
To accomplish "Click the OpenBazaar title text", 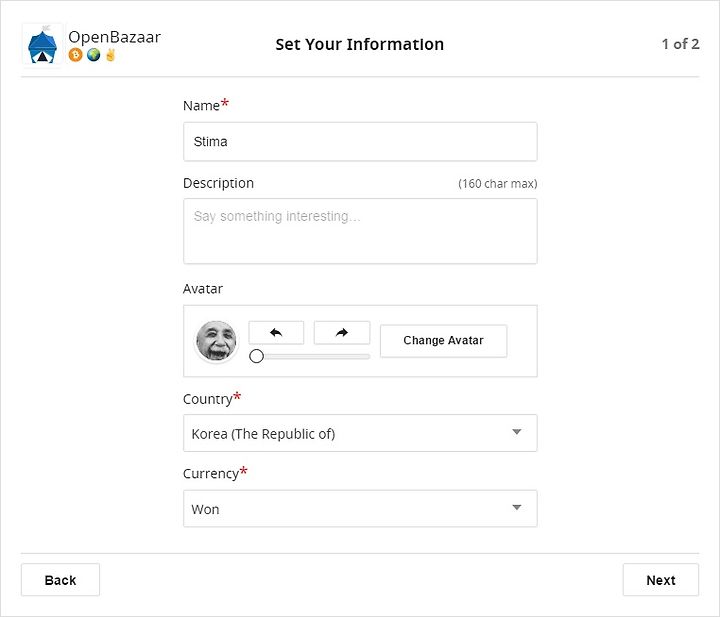I will 114,37.
